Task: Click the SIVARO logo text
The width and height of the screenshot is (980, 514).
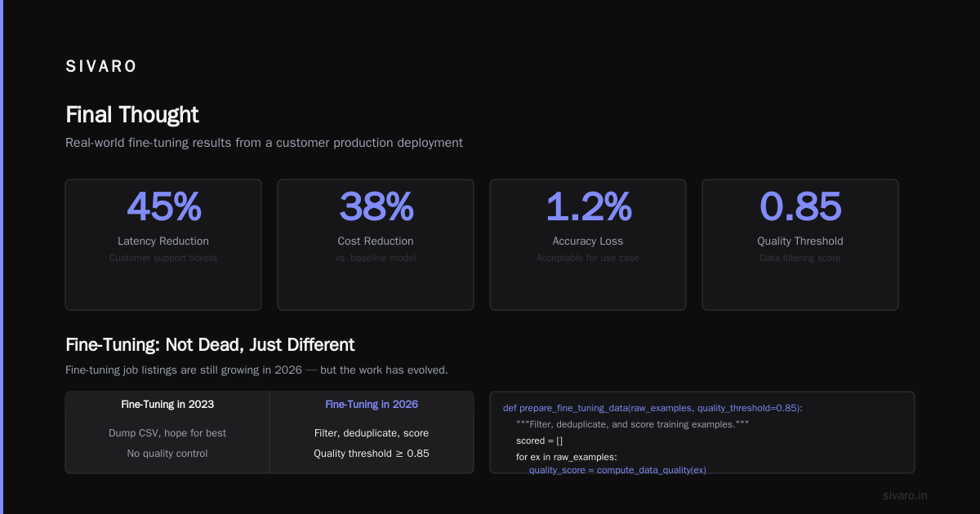Action: tap(100, 67)
